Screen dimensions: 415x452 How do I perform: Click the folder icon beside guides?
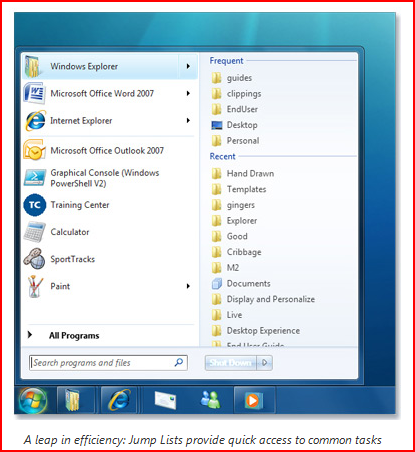click(x=216, y=78)
